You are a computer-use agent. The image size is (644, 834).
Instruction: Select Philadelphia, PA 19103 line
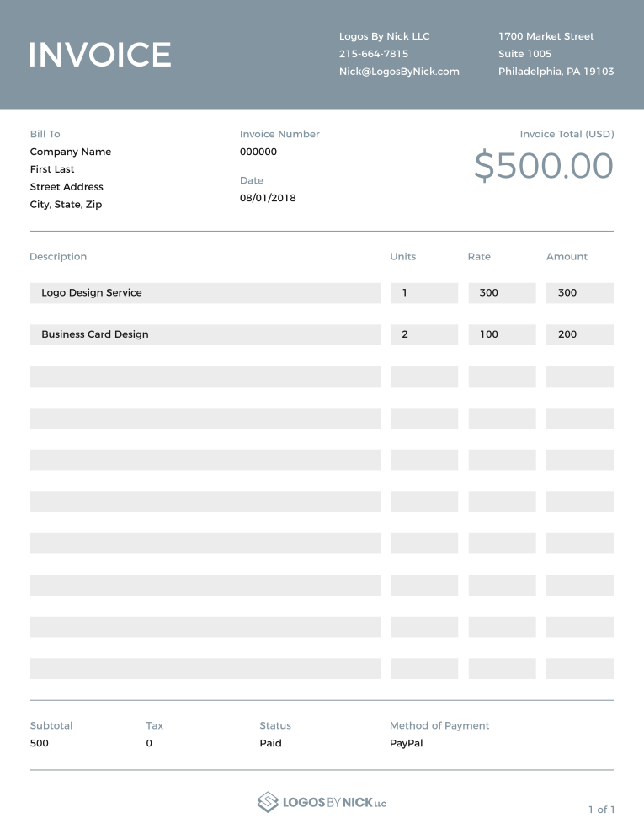coord(556,72)
